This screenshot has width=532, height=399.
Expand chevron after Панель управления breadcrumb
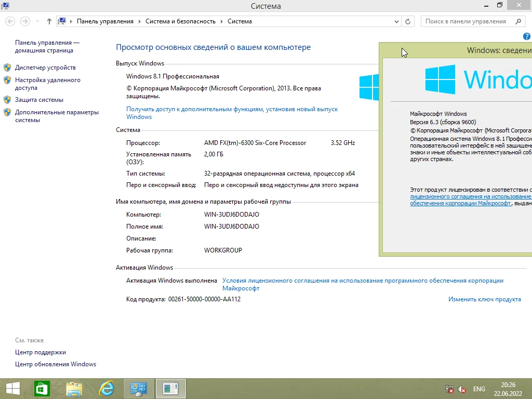click(139, 21)
